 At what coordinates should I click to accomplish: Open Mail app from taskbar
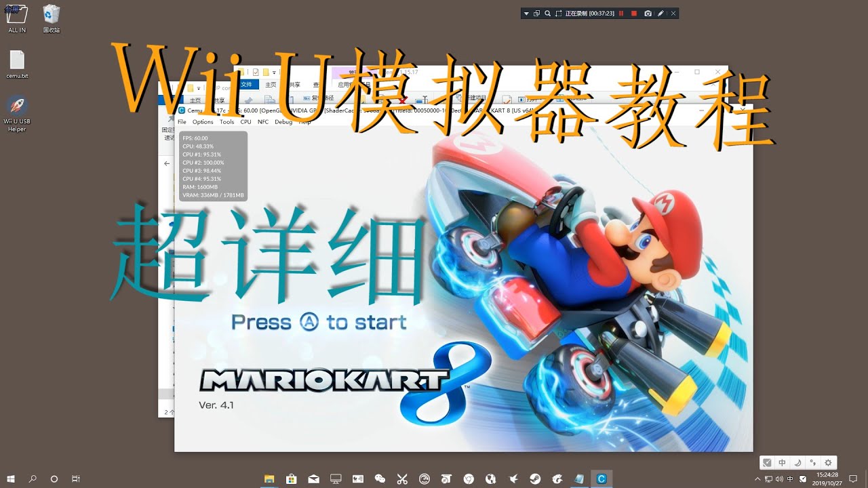[313, 479]
